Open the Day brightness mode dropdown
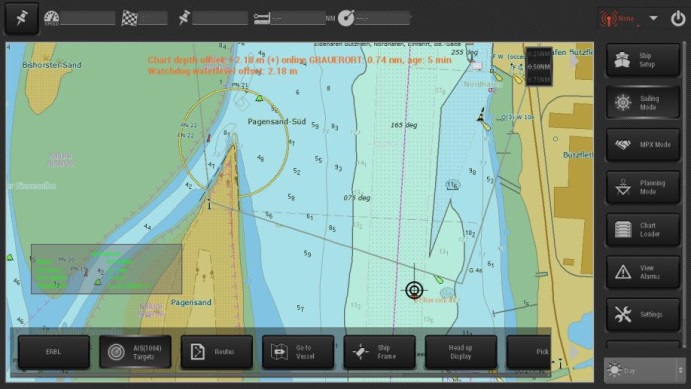 point(644,370)
